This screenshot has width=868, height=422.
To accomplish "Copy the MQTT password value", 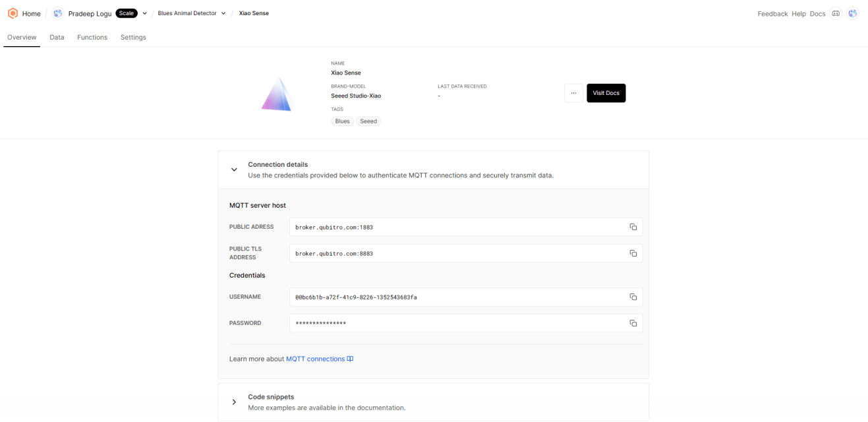I will click(633, 323).
